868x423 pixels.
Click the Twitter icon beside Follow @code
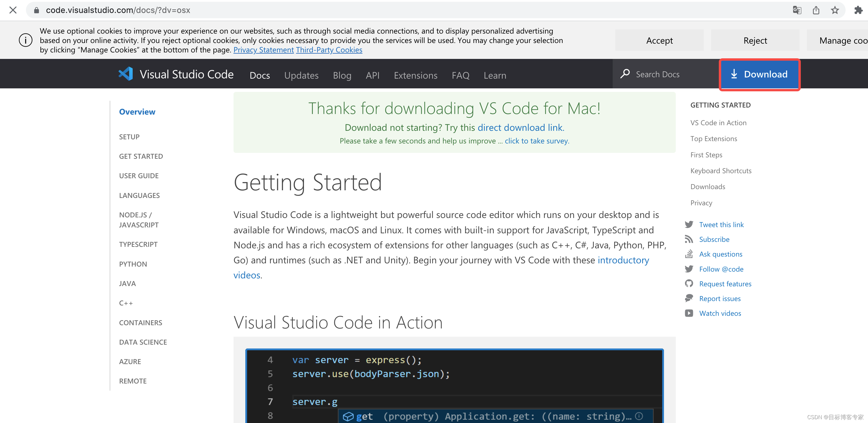tap(689, 269)
